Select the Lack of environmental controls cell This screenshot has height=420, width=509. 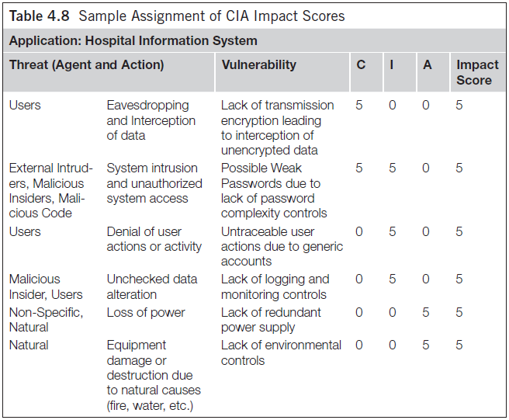point(281,352)
